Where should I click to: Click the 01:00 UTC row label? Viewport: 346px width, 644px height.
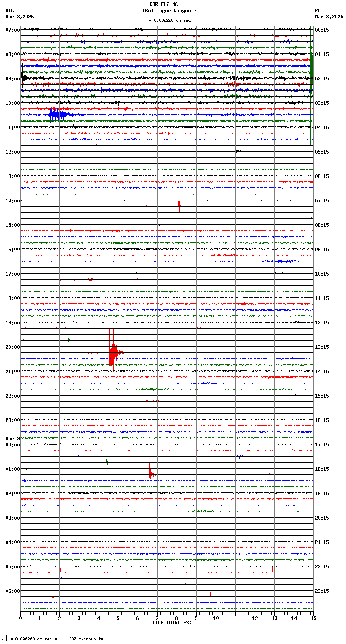[13, 469]
